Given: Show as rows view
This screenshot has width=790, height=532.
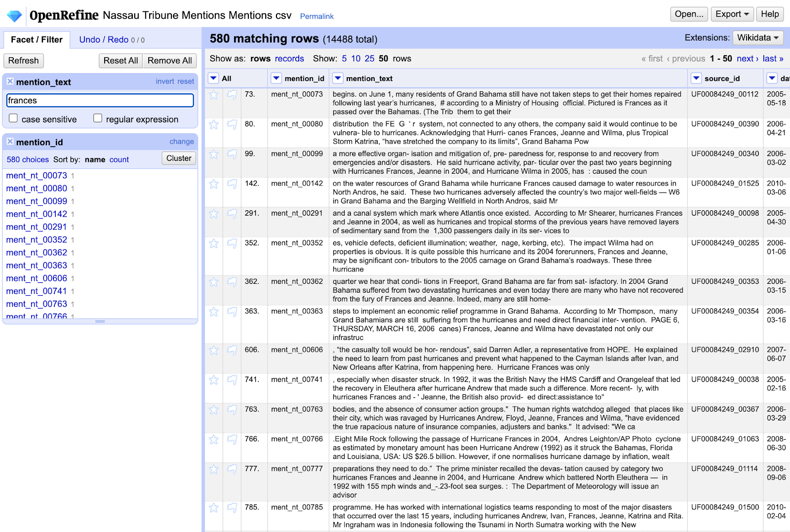Looking at the screenshot, I should coord(260,59).
